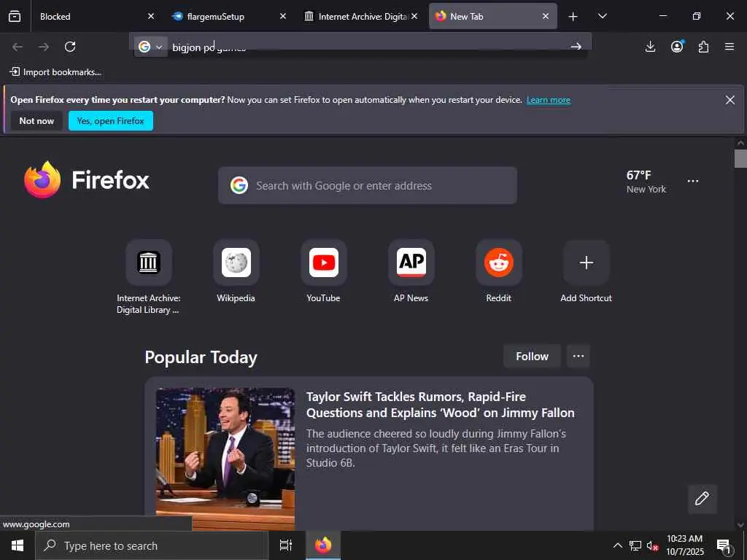Click the Windows Start button
The image size is (747, 560).
pyautogui.click(x=18, y=545)
